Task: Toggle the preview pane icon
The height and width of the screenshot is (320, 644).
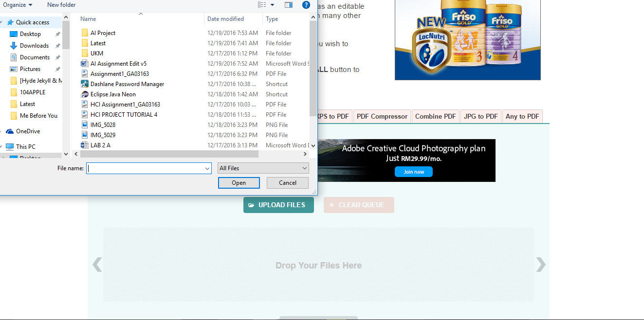Action: click(x=289, y=5)
